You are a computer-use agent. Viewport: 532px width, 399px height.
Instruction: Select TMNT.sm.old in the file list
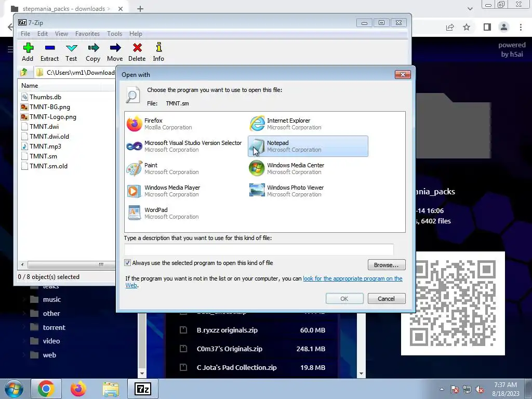48,166
